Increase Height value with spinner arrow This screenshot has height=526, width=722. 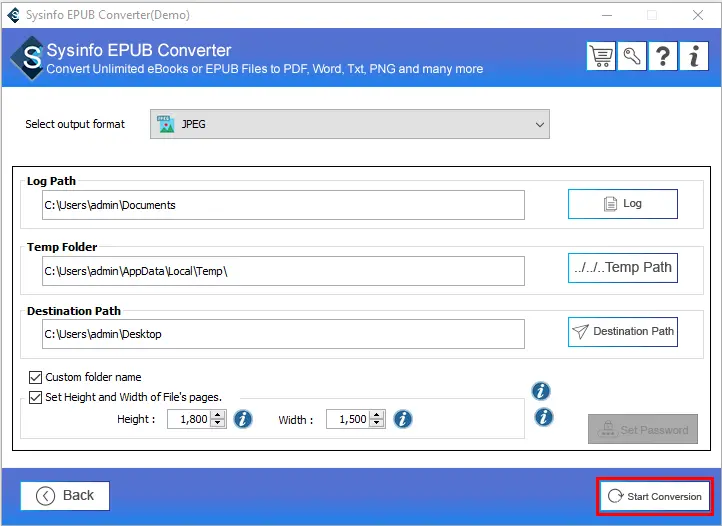218,415
